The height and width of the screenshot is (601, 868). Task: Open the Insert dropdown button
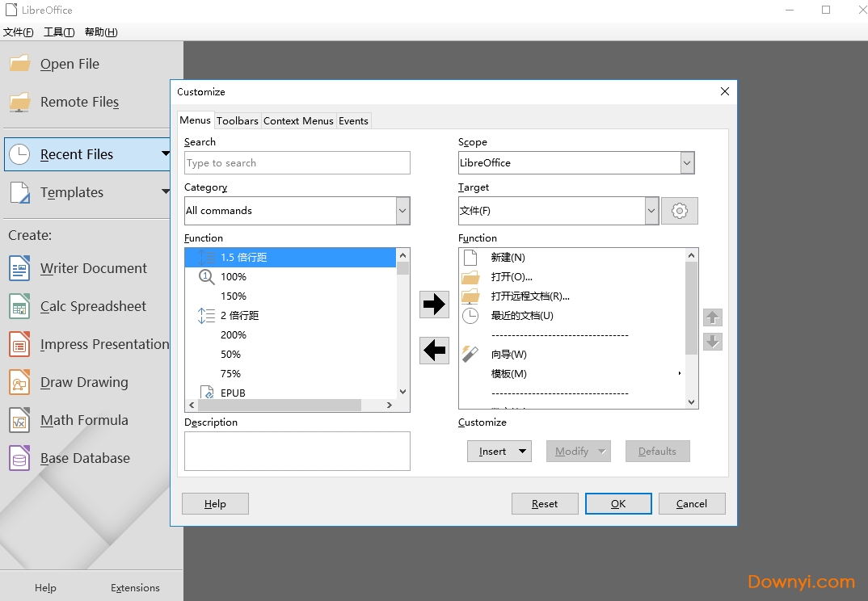point(499,452)
